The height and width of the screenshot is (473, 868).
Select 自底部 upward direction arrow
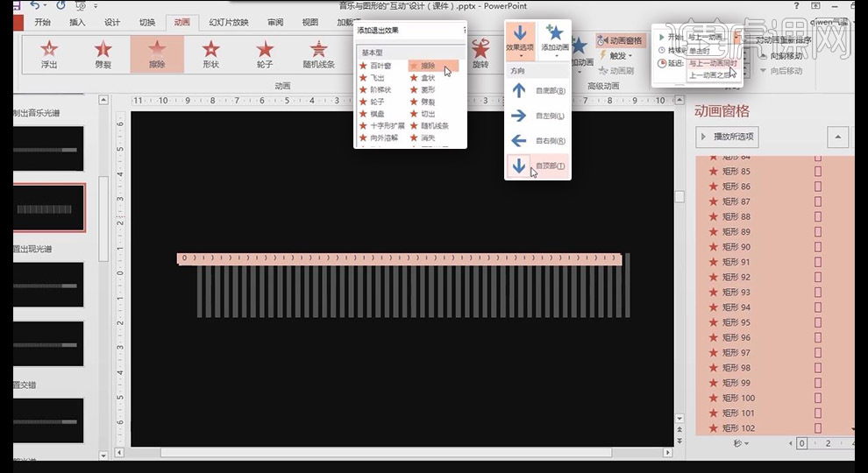519,90
